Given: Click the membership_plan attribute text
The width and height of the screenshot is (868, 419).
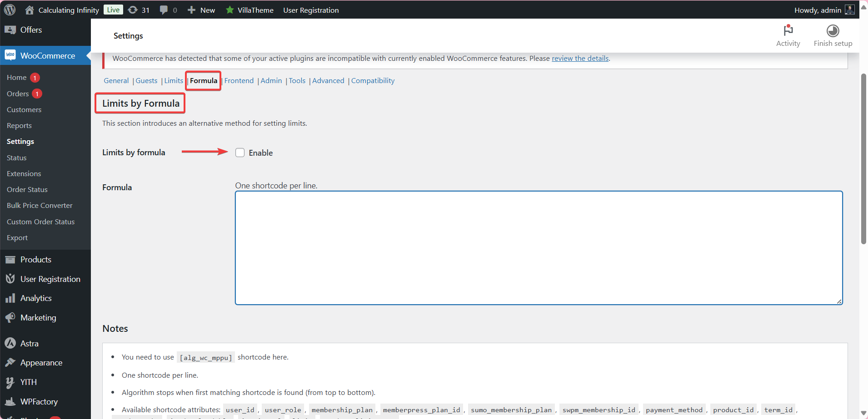Looking at the screenshot, I should pos(342,410).
